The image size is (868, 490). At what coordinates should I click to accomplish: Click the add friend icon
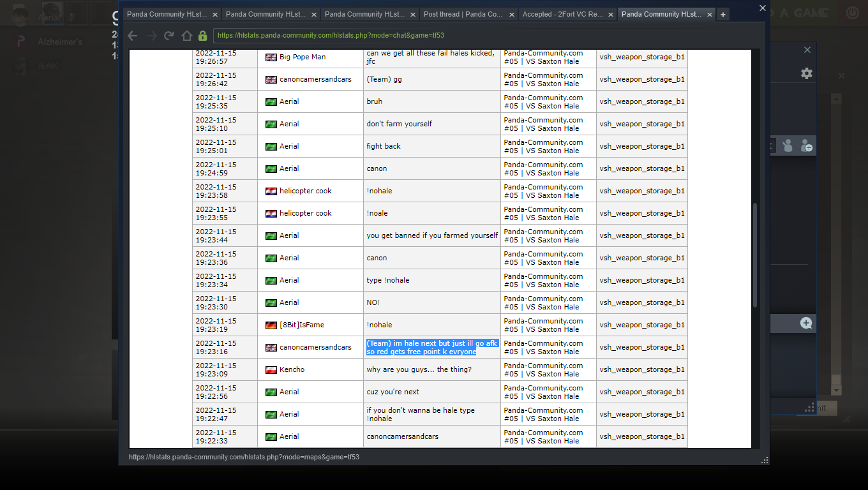coord(807,145)
